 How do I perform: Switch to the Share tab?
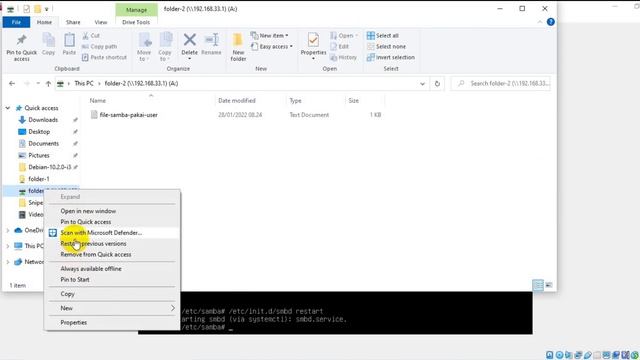tap(73, 22)
